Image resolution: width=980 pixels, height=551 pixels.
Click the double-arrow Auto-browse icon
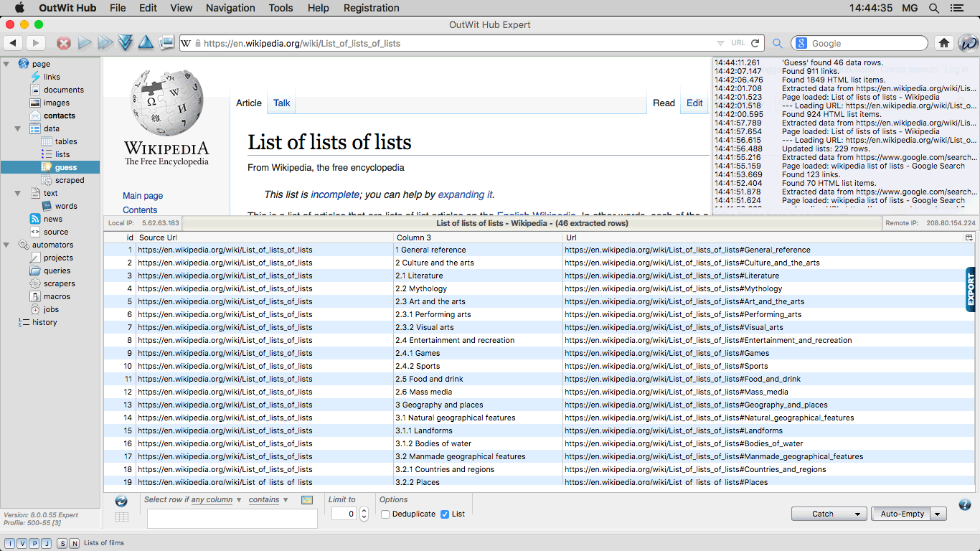point(105,43)
